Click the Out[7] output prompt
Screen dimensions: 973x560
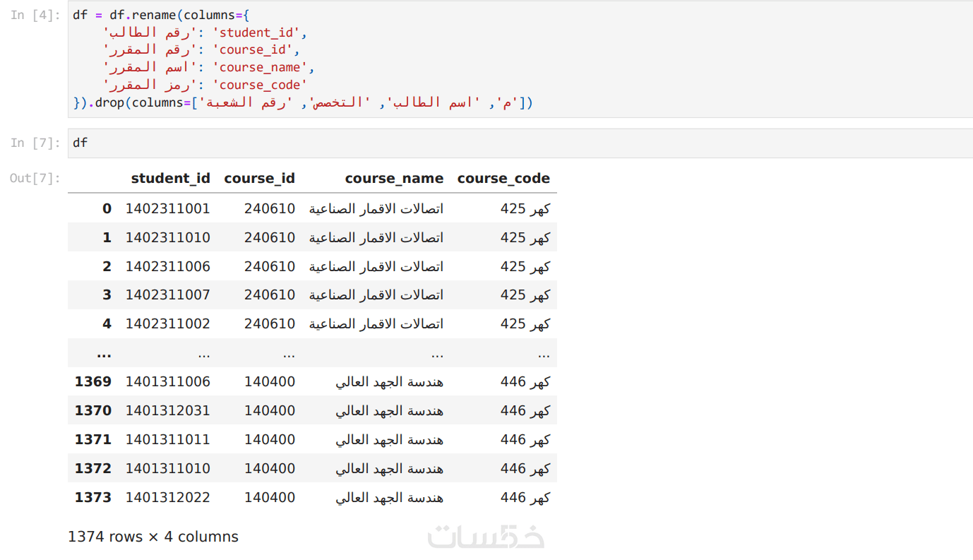36,178
